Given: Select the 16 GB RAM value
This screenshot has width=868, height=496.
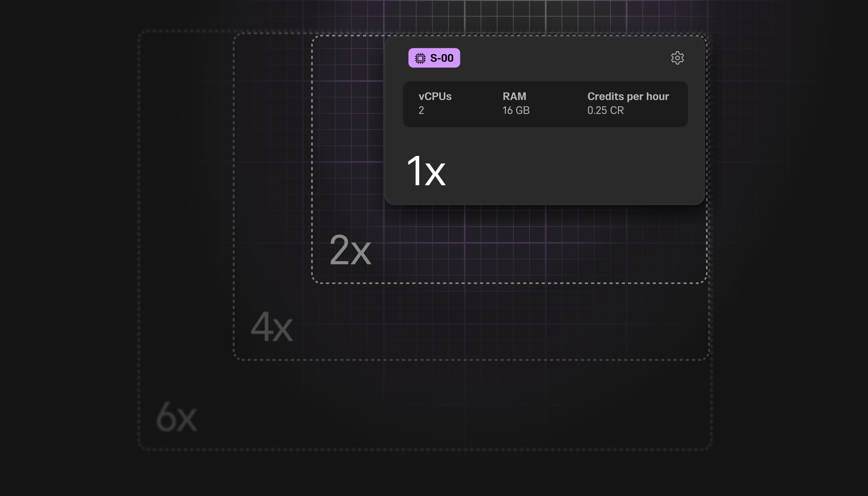Looking at the screenshot, I should [516, 110].
